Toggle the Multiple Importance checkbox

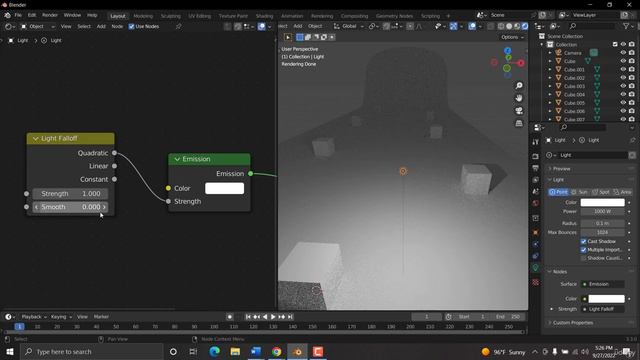pos(584,250)
